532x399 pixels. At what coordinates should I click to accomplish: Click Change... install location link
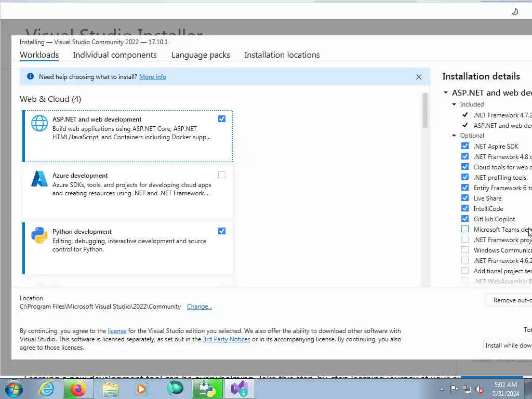tap(199, 307)
